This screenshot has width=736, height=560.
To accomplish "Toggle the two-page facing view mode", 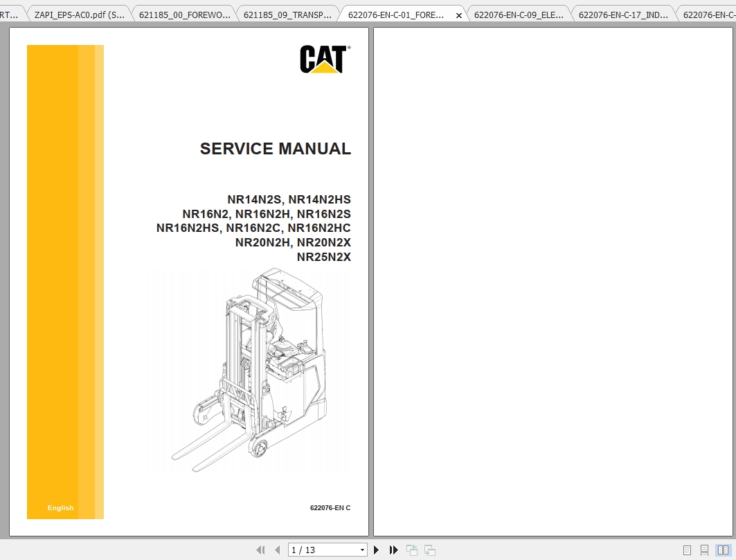I will click(723, 550).
